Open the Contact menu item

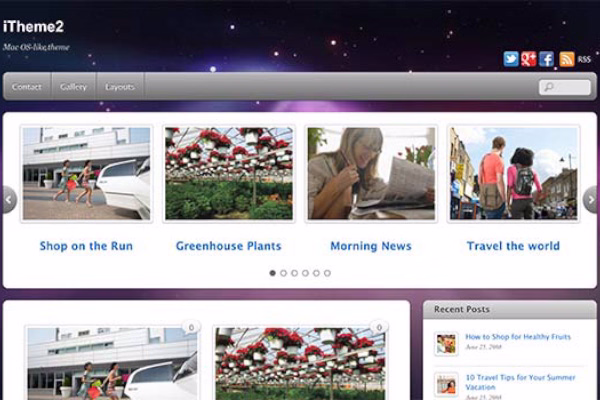26,87
